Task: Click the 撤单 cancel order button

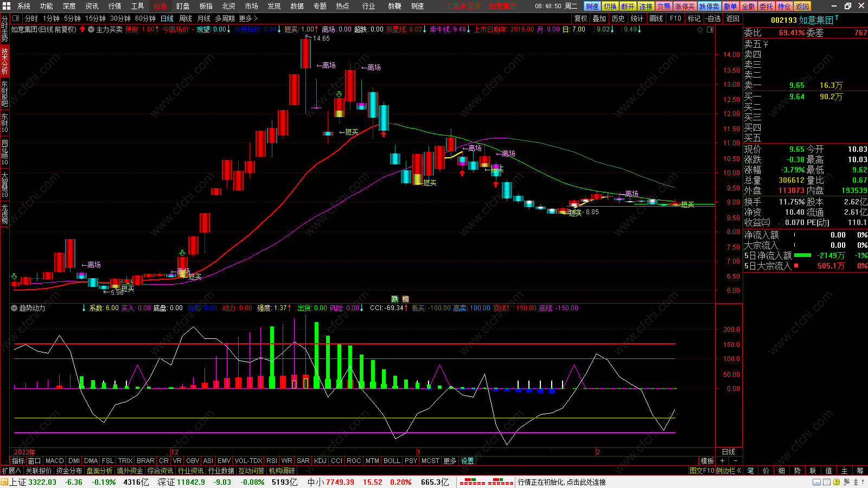Action: coord(730,7)
